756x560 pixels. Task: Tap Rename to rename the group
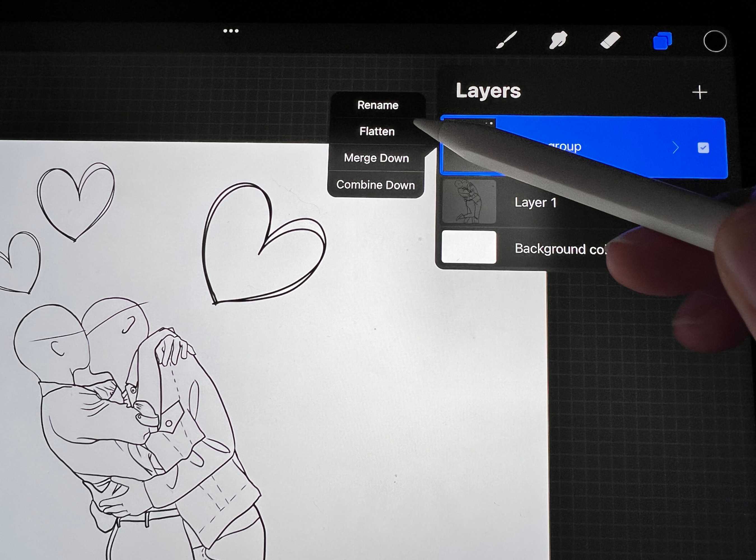(x=378, y=105)
